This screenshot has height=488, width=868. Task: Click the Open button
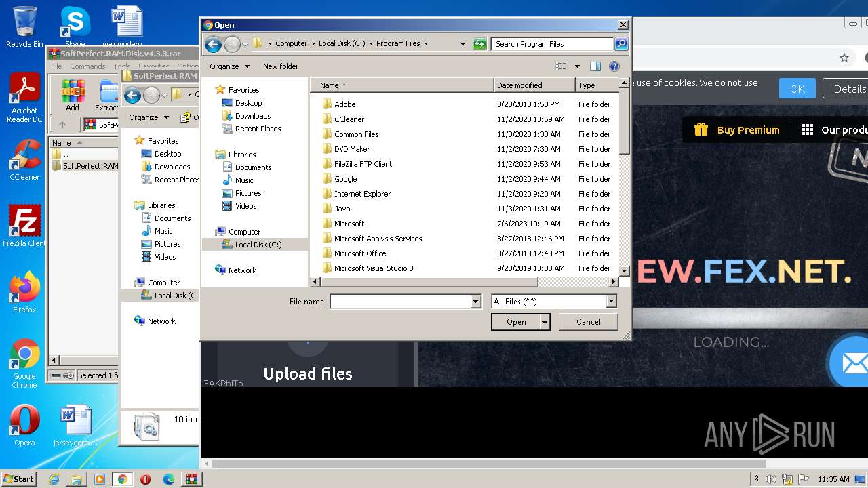click(516, 322)
